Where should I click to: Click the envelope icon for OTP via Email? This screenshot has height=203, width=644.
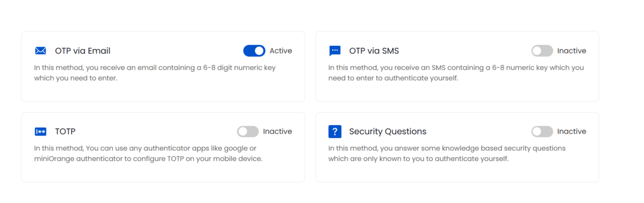click(x=41, y=51)
